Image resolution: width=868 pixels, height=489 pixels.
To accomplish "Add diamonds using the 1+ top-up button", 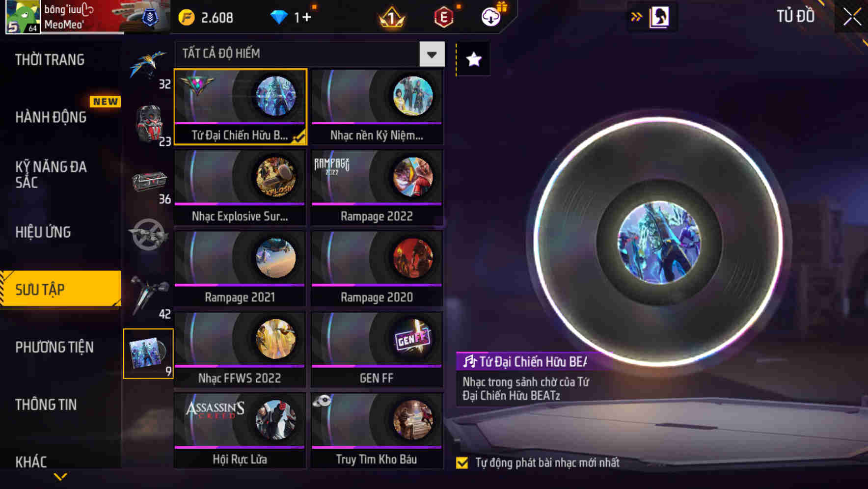I will click(x=302, y=18).
